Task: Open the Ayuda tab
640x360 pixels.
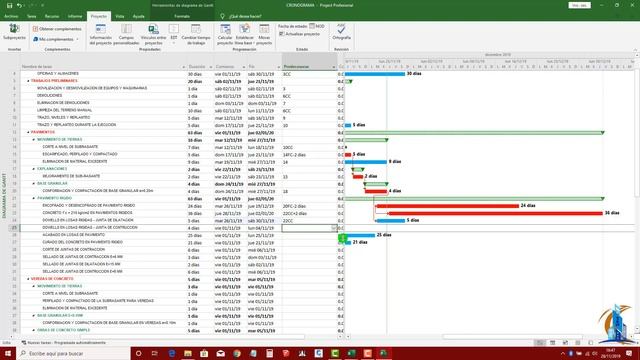Action: (138, 16)
